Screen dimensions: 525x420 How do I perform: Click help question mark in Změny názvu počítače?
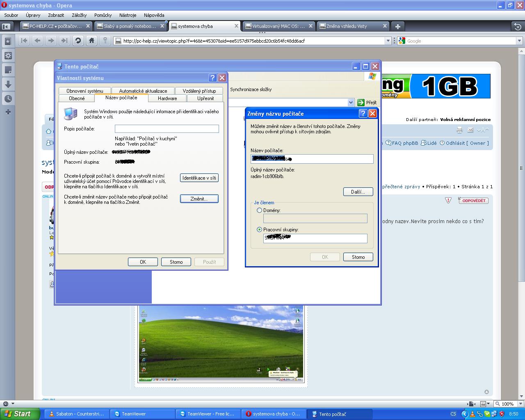coord(363,114)
